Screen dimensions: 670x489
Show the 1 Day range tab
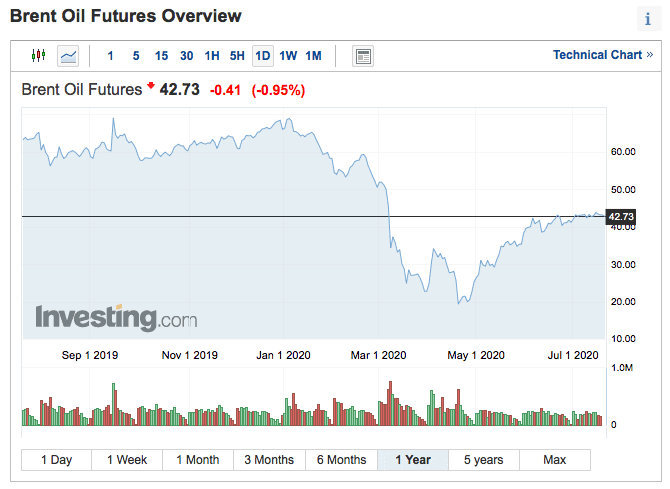[56, 460]
